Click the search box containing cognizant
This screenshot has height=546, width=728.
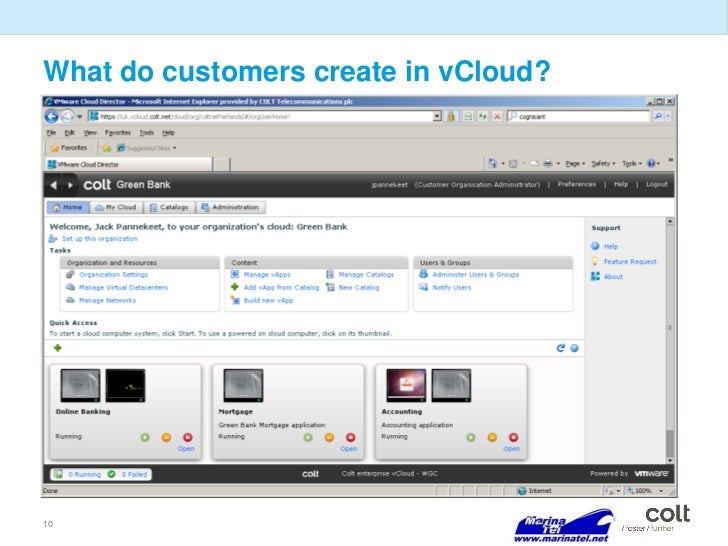[x=578, y=117]
